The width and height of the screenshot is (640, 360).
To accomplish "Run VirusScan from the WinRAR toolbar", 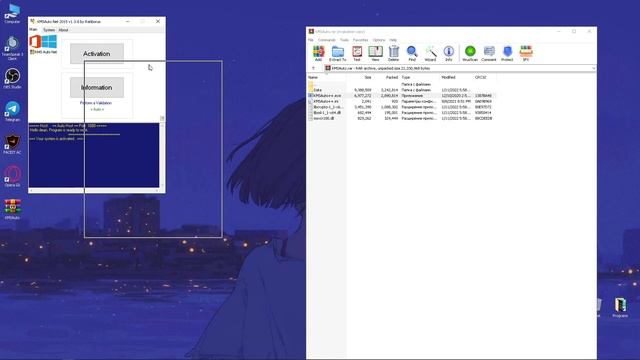I will [x=470, y=53].
